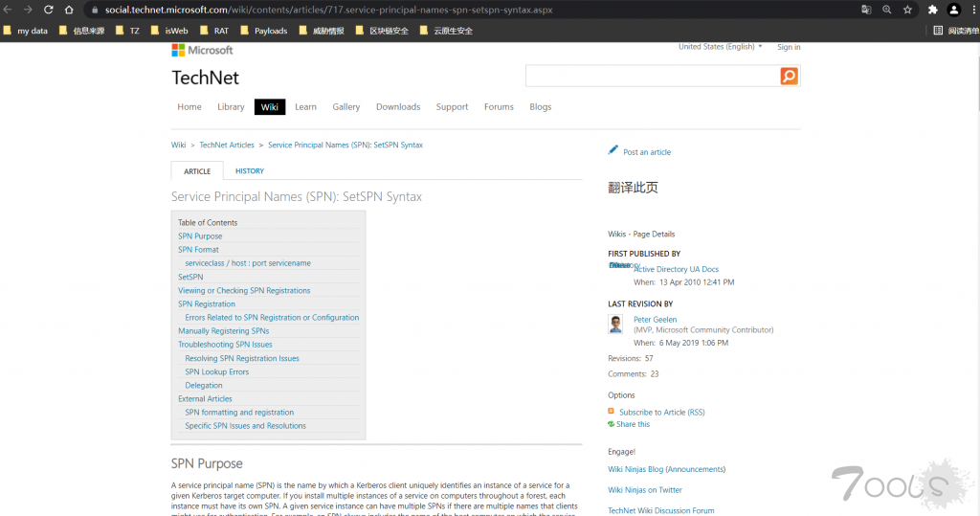Open Manually Registering SPNs link
This screenshot has height=516, width=980.
(224, 331)
